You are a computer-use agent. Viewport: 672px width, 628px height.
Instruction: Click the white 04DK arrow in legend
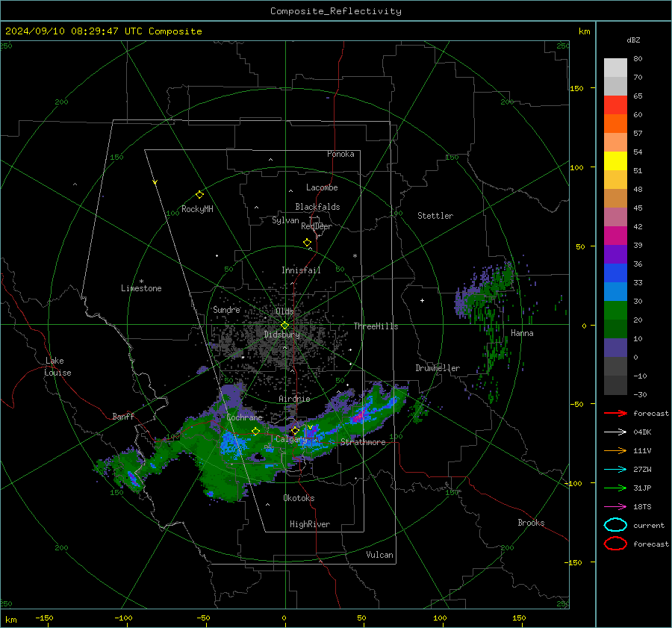[615, 432]
